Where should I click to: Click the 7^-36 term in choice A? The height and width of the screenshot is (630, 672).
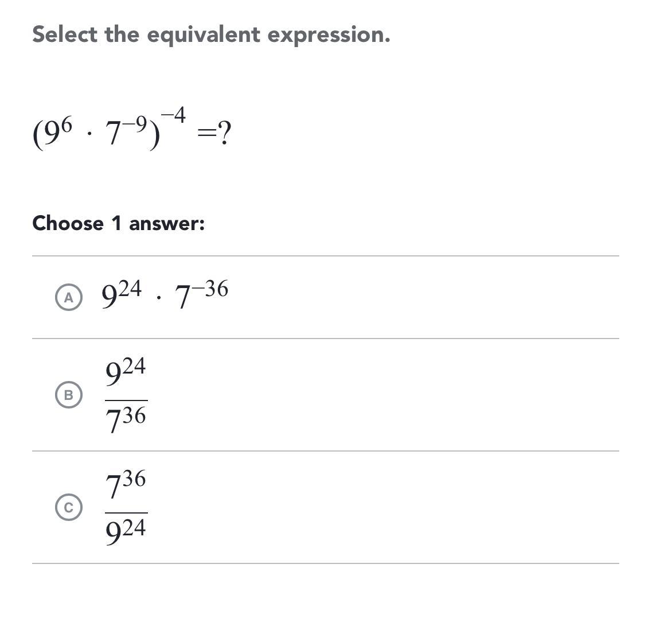[201, 294]
